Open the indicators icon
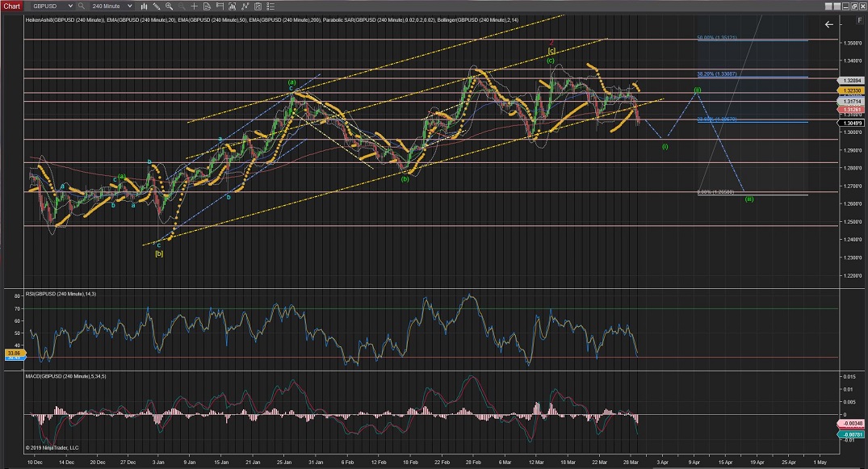 point(245,6)
